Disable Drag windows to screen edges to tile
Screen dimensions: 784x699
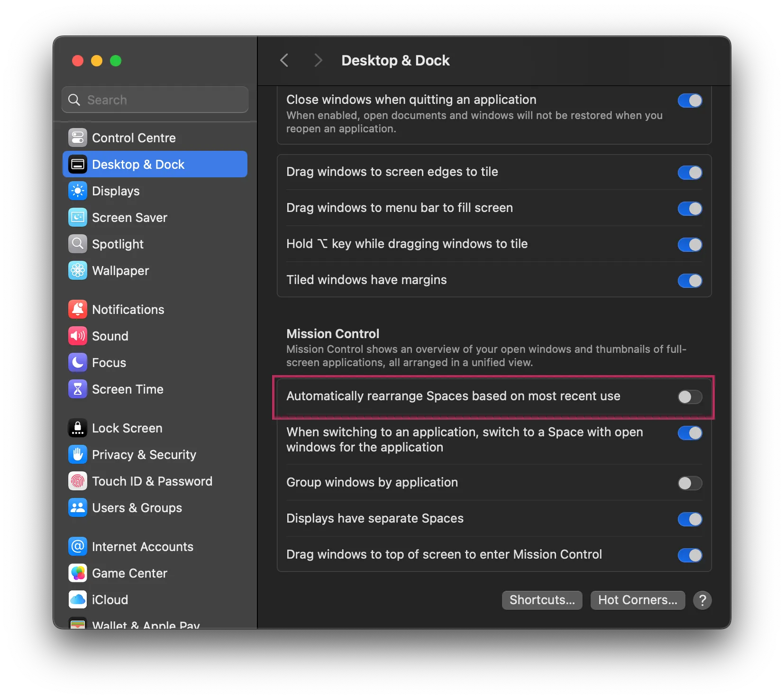point(689,172)
